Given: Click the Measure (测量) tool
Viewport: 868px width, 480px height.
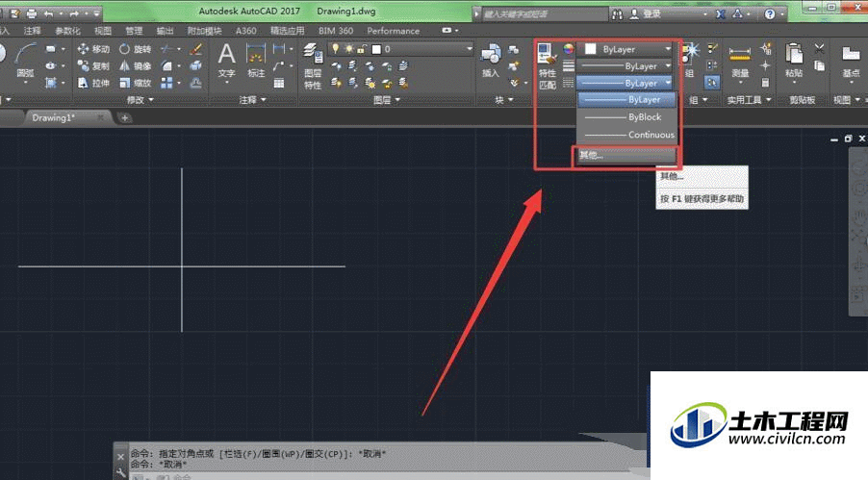Looking at the screenshot, I should [740, 61].
